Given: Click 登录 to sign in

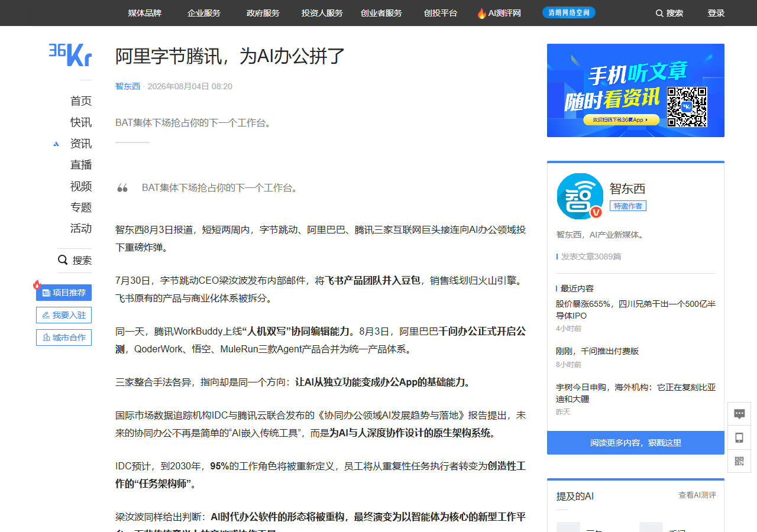Looking at the screenshot, I should click(716, 13).
